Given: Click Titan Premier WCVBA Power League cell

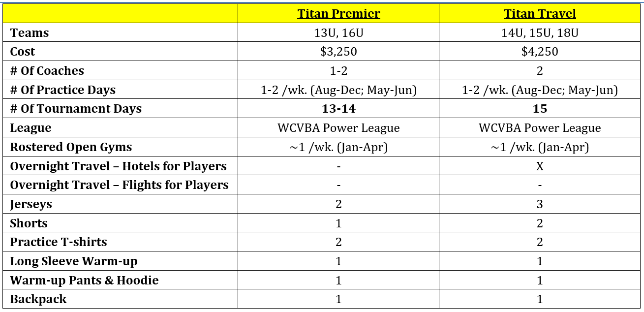Looking at the screenshot, I should (338, 128).
